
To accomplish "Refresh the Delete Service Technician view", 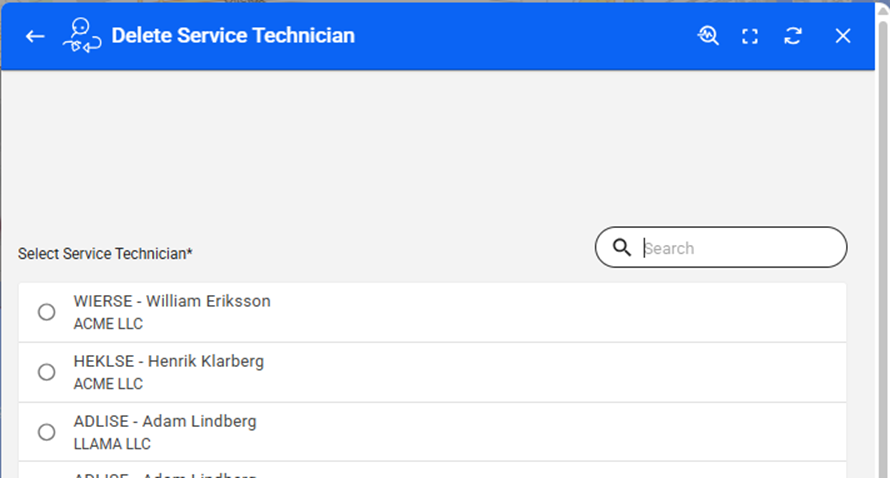I will coord(793,36).
